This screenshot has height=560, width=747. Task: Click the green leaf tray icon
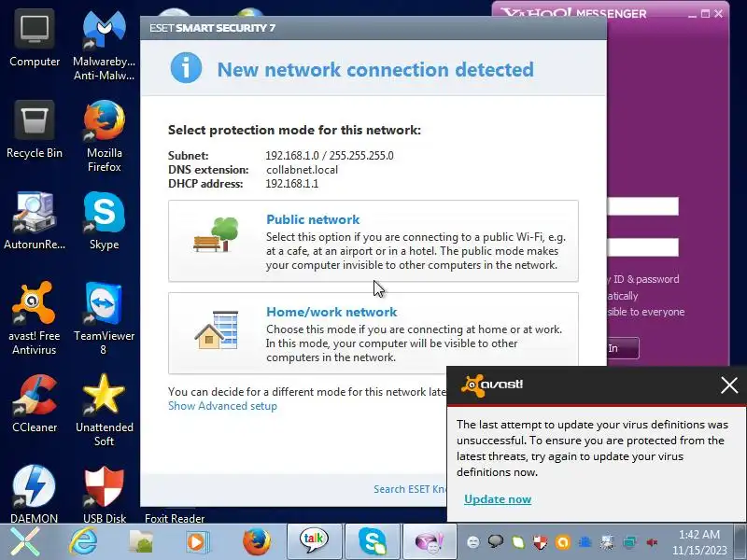click(x=518, y=542)
